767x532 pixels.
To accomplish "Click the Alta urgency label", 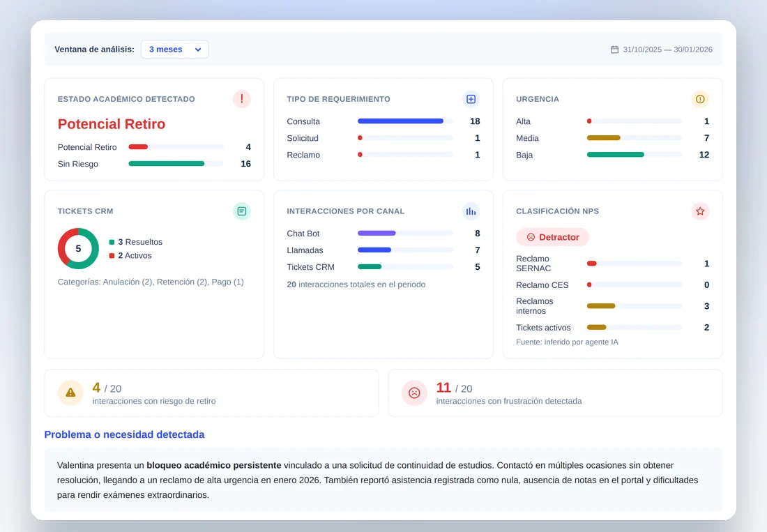I will point(523,121).
